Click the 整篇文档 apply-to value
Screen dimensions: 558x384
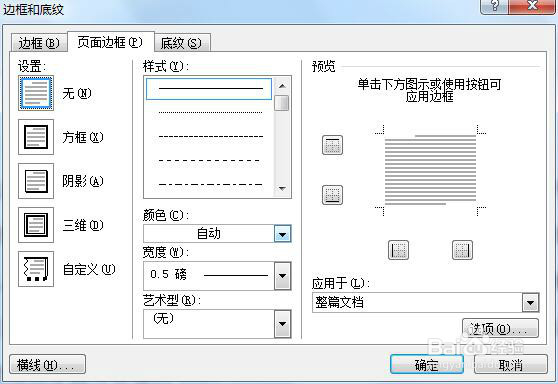(339, 303)
